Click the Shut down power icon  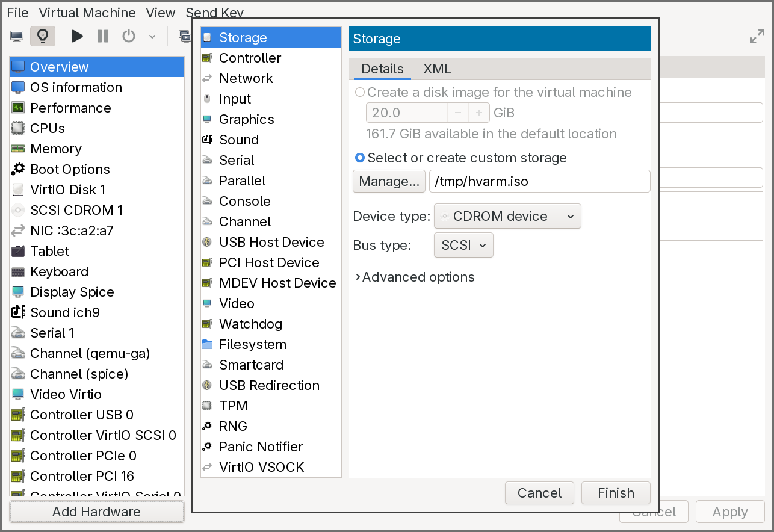(129, 36)
